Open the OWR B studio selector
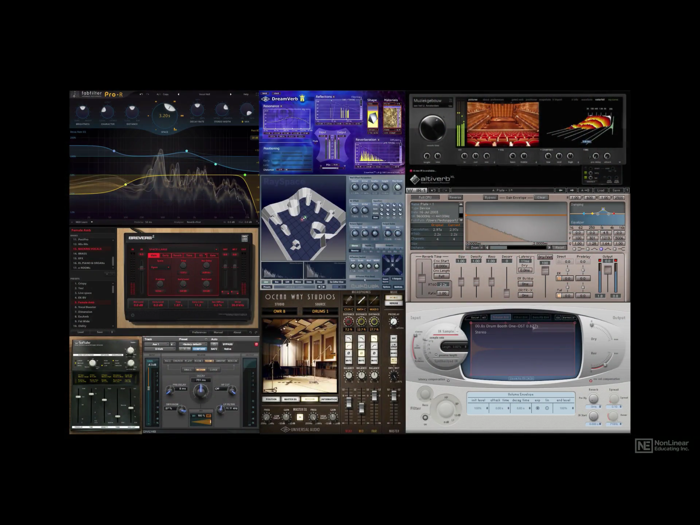The image size is (700, 525). (x=279, y=311)
